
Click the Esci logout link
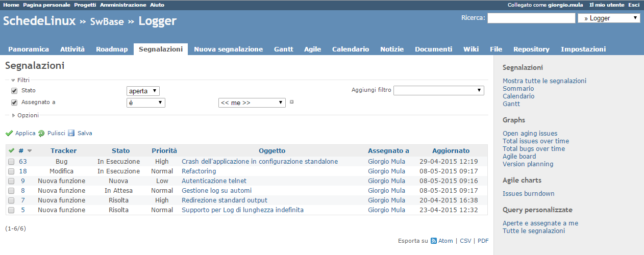coord(634,5)
